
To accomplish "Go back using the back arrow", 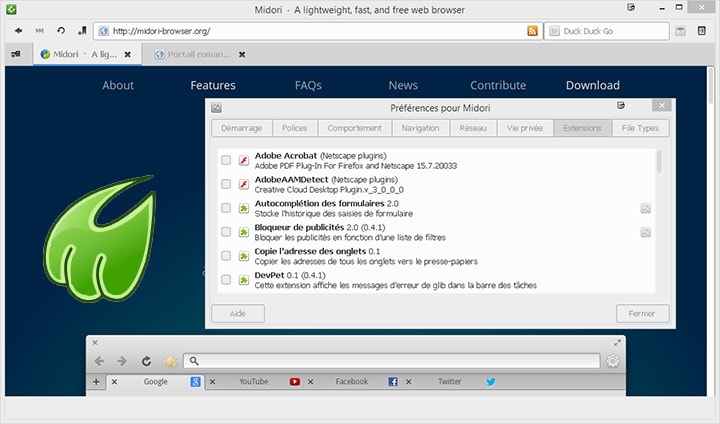I will (18, 31).
